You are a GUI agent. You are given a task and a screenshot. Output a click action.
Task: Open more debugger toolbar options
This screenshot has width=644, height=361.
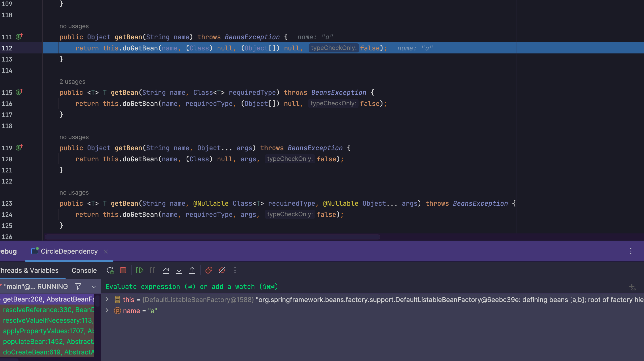click(x=235, y=270)
